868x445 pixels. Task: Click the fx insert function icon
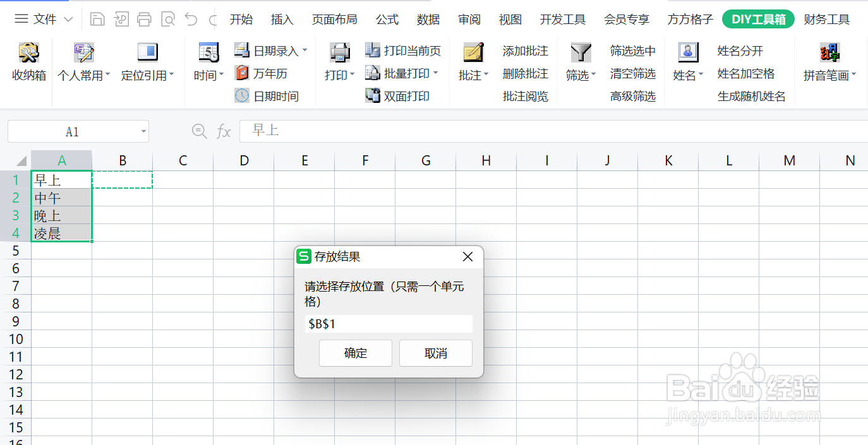(x=224, y=131)
